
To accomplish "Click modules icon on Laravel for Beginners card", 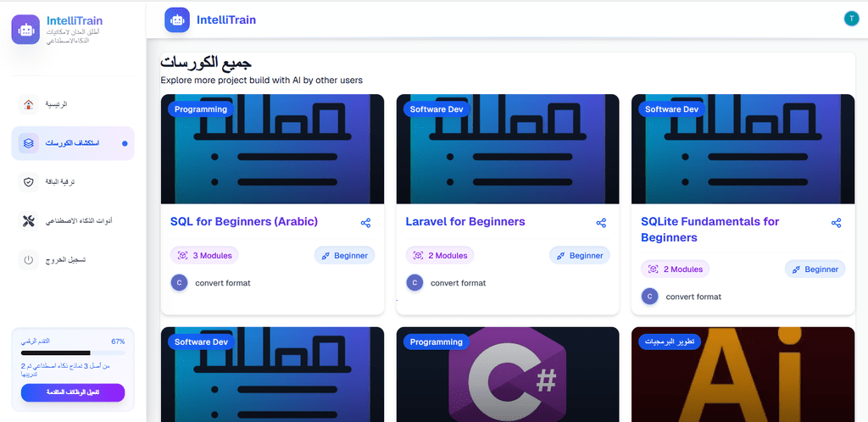I will tap(418, 256).
